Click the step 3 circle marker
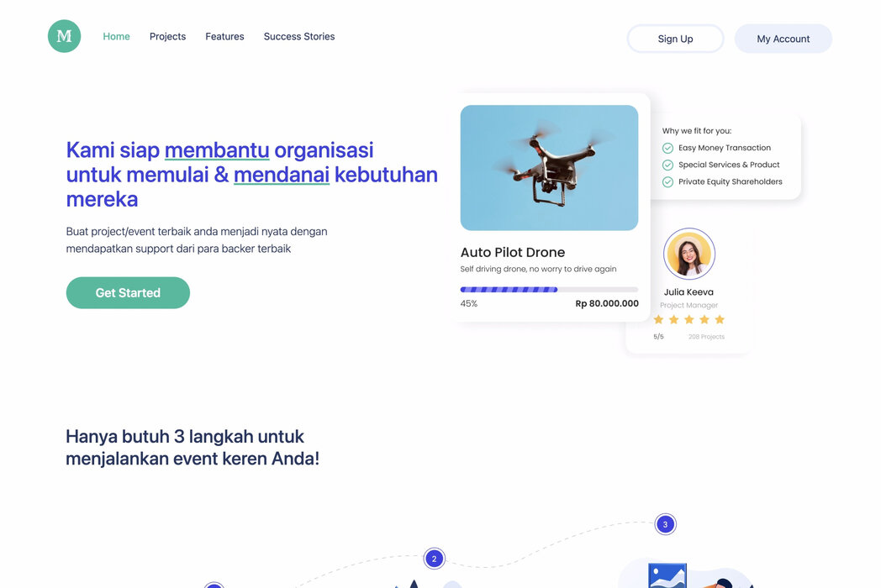 [665, 524]
